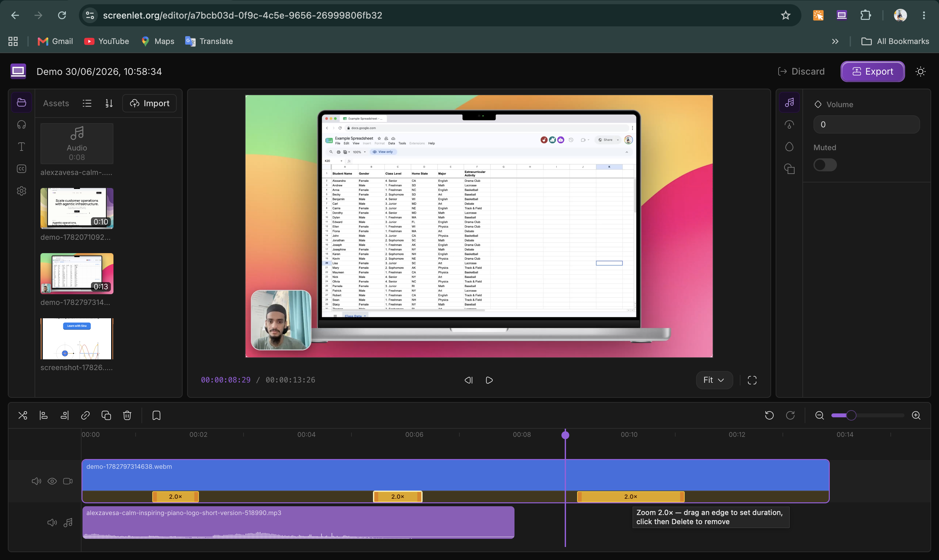Select the middle 2.0× zoom segment
Viewport: 939px width, 560px height.
pos(397,496)
